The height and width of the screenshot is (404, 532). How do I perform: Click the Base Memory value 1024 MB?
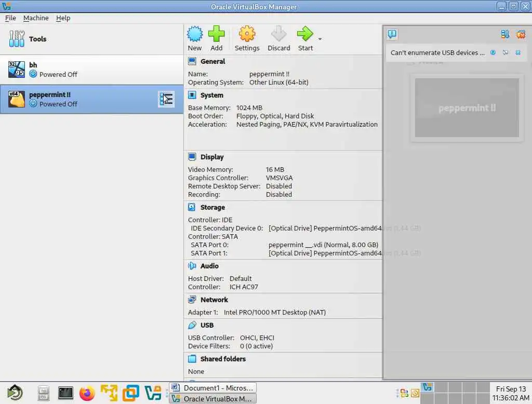(x=249, y=108)
